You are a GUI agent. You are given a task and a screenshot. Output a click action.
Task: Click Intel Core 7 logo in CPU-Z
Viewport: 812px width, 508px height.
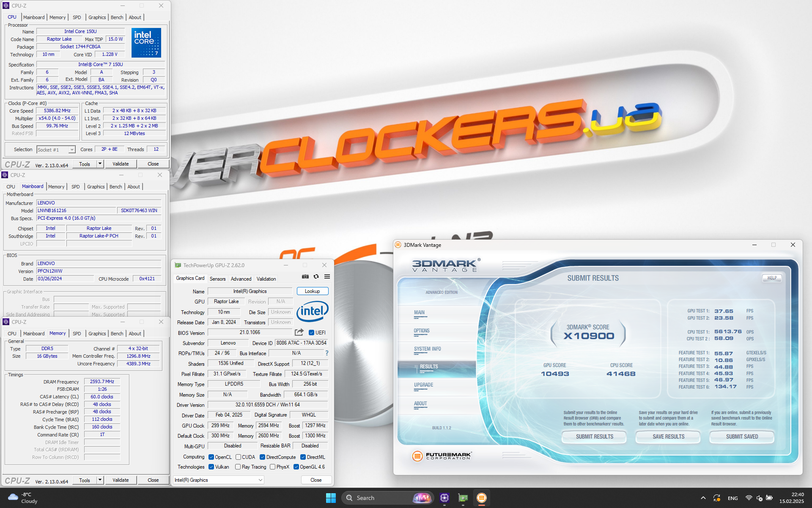(x=146, y=42)
